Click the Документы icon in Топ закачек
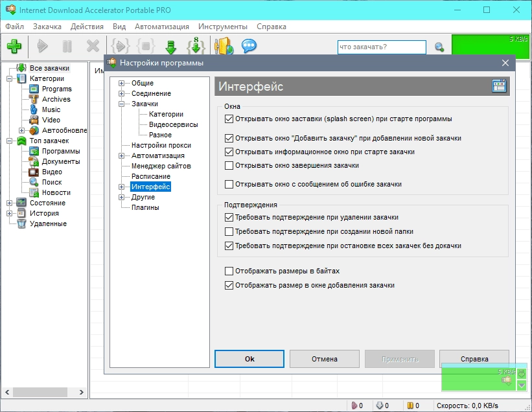Image resolution: width=532 pixels, height=412 pixels. (34, 161)
